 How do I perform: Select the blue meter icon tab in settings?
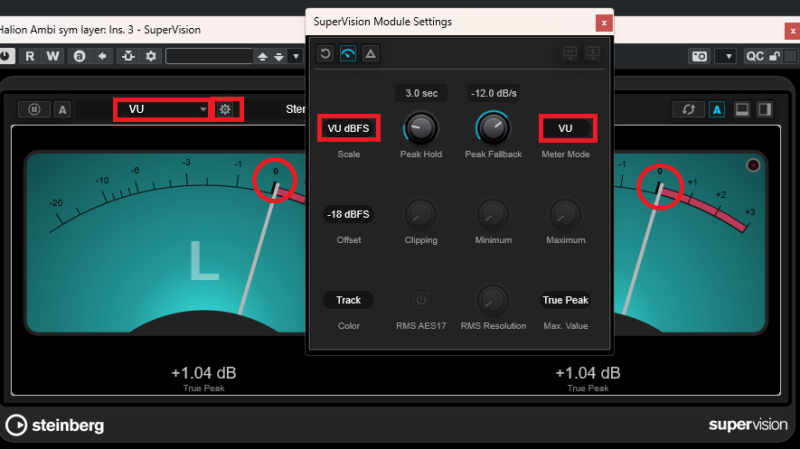click(348, 53)
